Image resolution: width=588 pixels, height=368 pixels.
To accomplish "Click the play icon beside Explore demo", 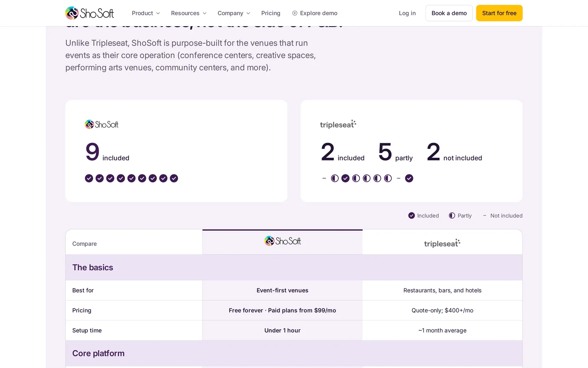I will click(x=295, y=13).
